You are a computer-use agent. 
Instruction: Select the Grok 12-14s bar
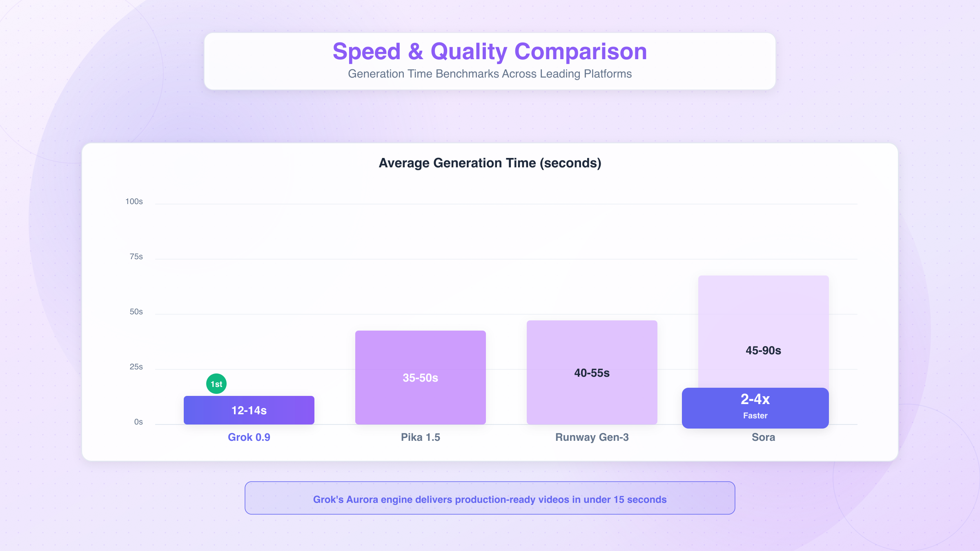[249, 410]
